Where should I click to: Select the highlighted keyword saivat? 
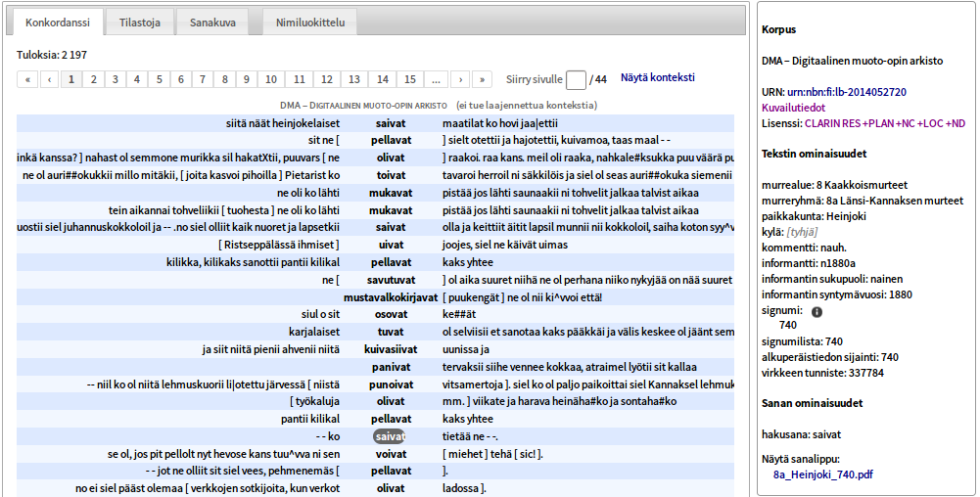[x=390, y=436]
